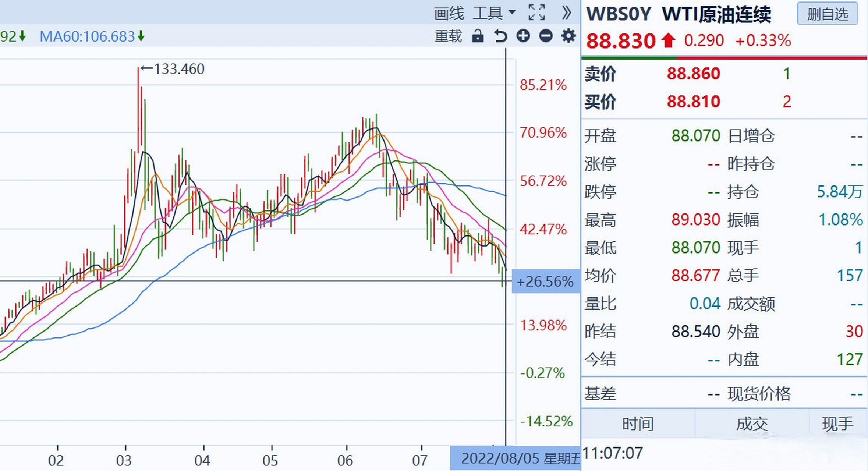Click the 现手 column header in trade list
The width and height of the screenshot is (868, 471).
(838, 424)
